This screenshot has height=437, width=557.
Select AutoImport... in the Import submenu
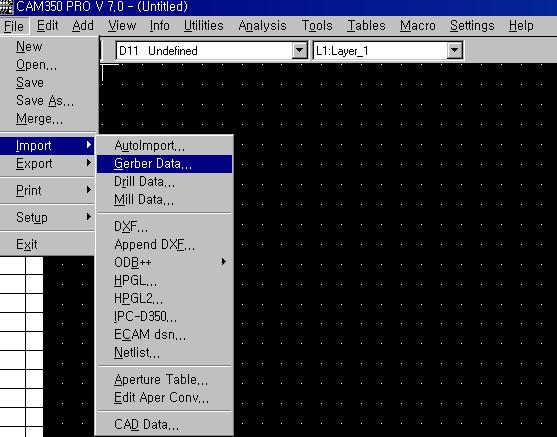coord(164,146)
